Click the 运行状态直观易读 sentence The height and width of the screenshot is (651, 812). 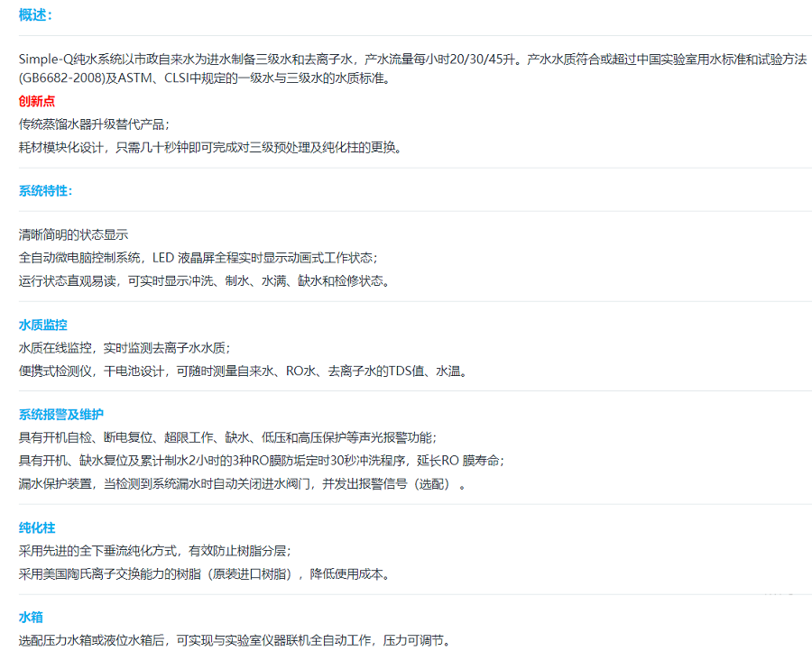pyautogui.click(x=204, y=280)
